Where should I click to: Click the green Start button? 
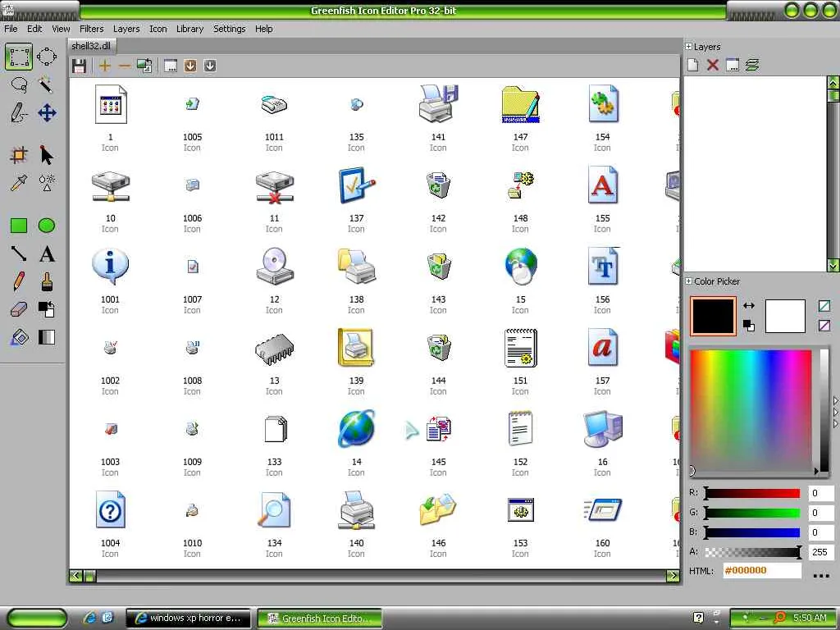37,619
